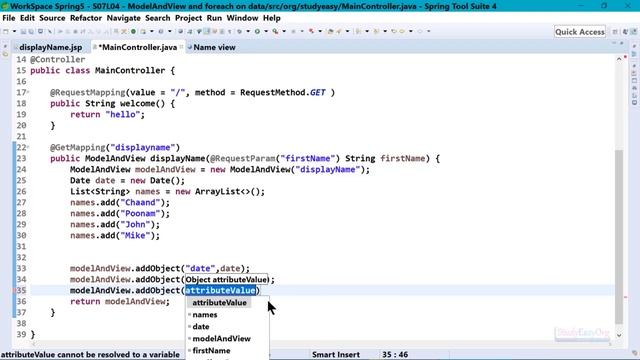Viewport: 640px width, 360px height.
Task: Open the Refactor menu
Action: point(86,18)
